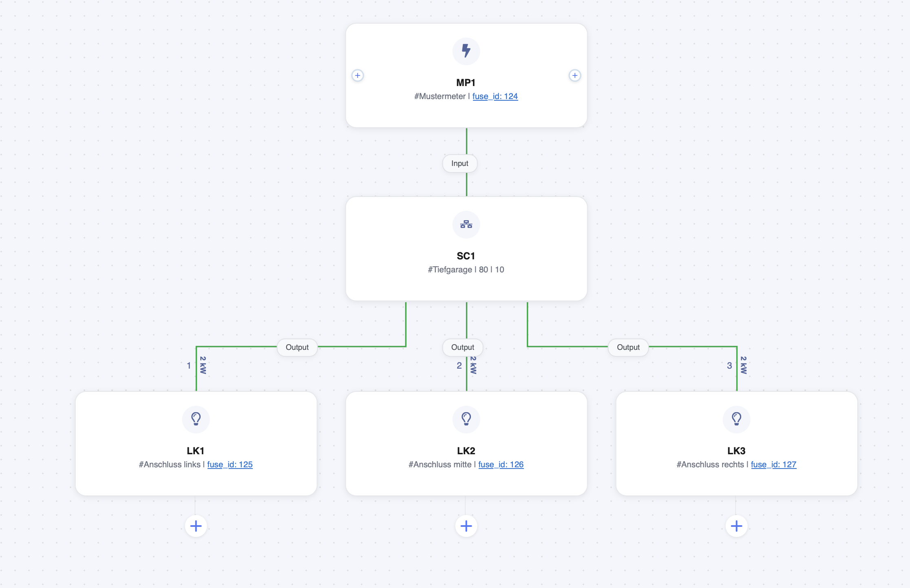The image size is (910, 588).
Task: Open the fuse_id: 124 link
Action: tap(495, 96)
